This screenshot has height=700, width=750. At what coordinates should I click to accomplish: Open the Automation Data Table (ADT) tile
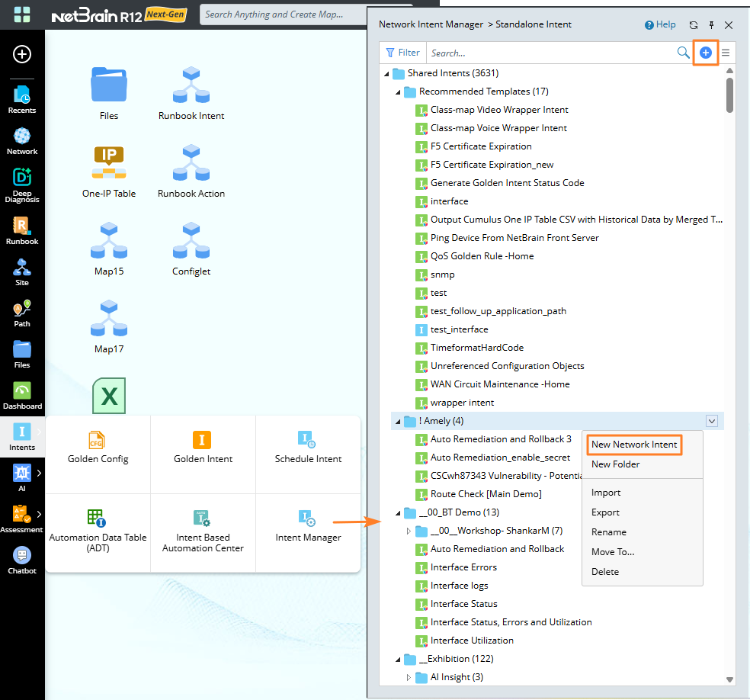98,531
